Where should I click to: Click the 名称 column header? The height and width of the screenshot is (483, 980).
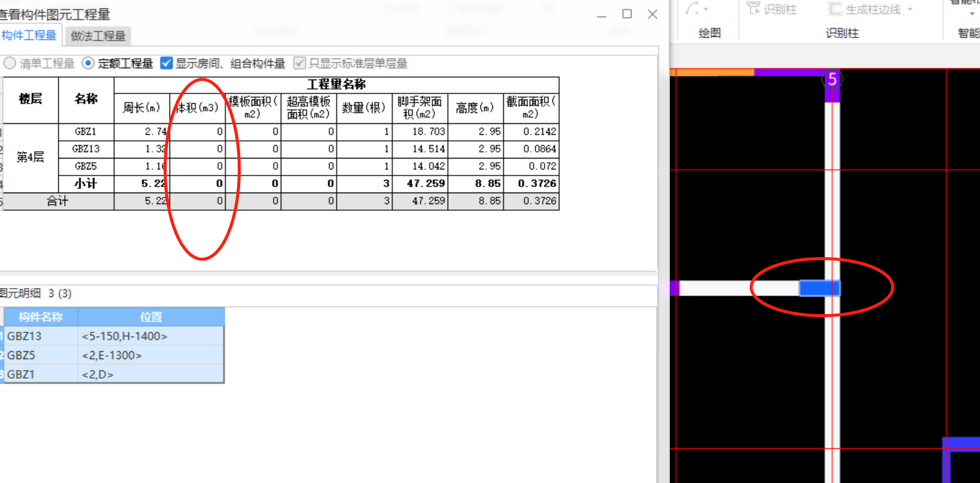[86, 100]
